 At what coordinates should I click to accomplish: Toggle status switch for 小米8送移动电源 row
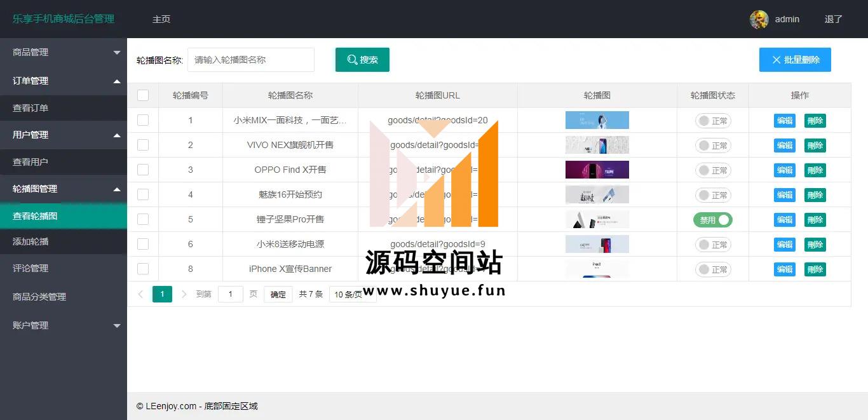(x=713, y=245)
